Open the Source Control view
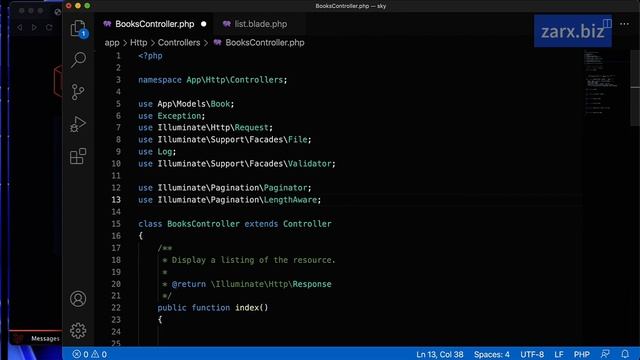Viewport: 640px width, 360px height. coord(78,92)
